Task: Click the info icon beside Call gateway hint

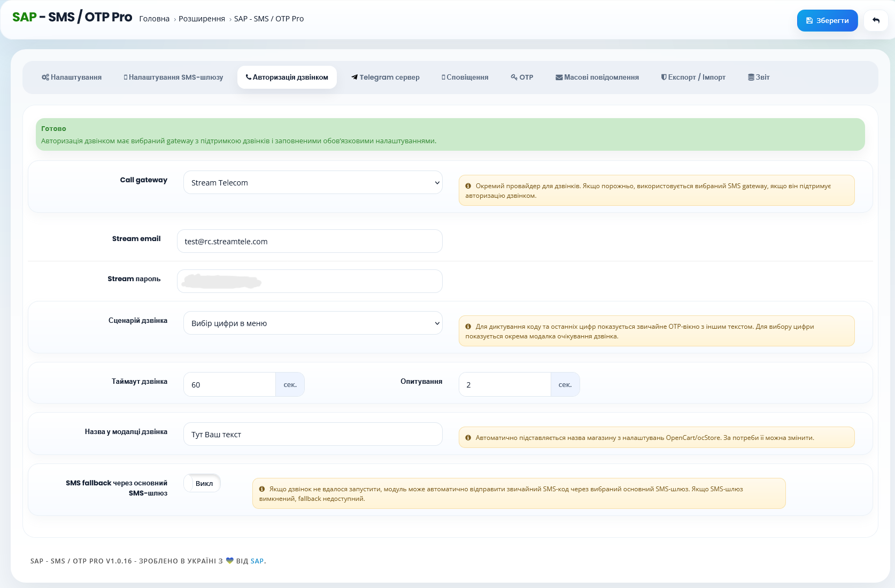Action: point(468,186)
